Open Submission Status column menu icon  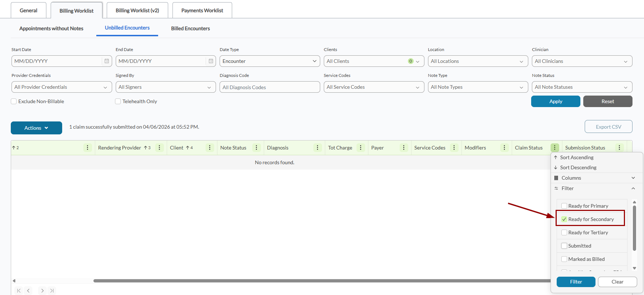620,148
